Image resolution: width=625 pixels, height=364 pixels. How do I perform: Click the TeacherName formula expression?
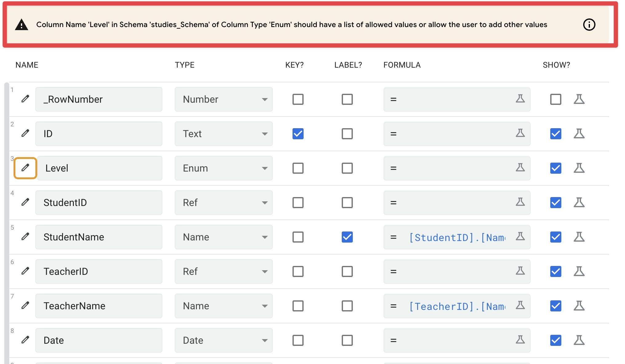[x=457, y=306]
